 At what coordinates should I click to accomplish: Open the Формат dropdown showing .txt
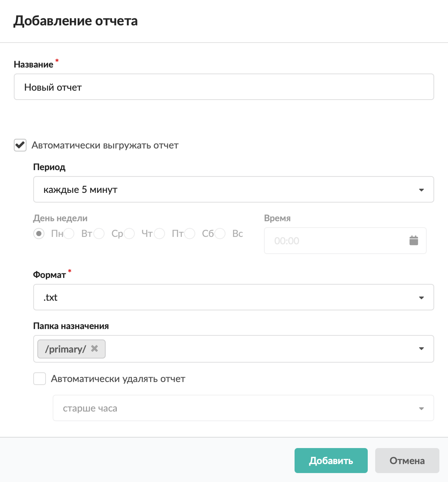[233, 297]
